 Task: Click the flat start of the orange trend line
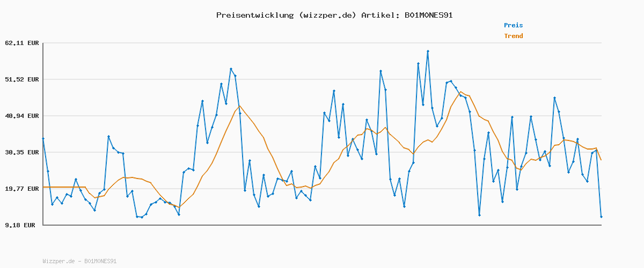(64, 187)
